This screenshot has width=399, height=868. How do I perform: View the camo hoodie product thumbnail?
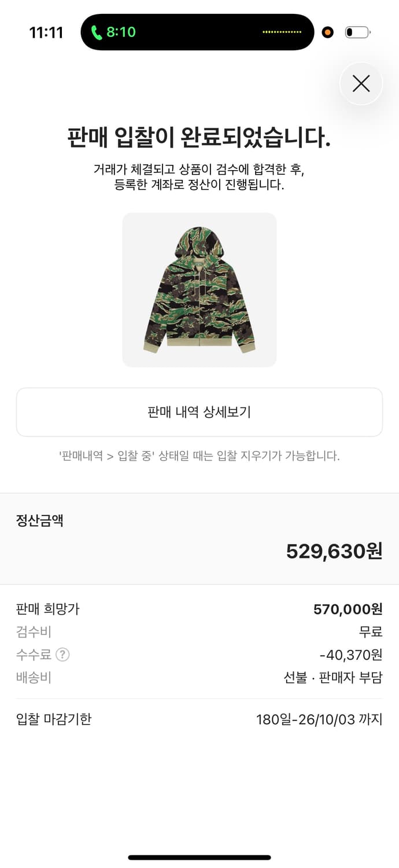pos(199,289)
